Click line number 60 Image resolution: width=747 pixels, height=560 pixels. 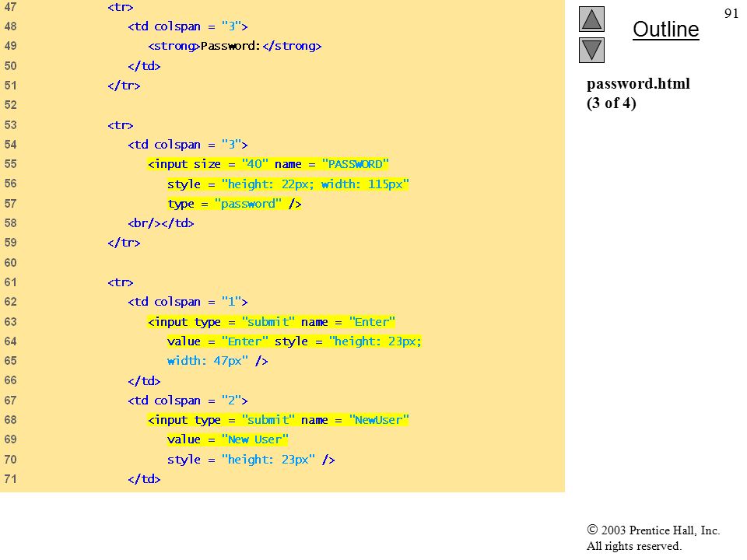10,262
